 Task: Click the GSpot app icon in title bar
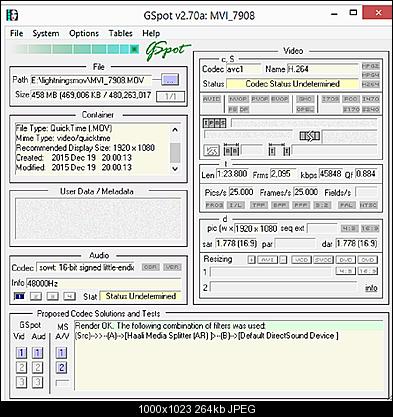(12, 15)
